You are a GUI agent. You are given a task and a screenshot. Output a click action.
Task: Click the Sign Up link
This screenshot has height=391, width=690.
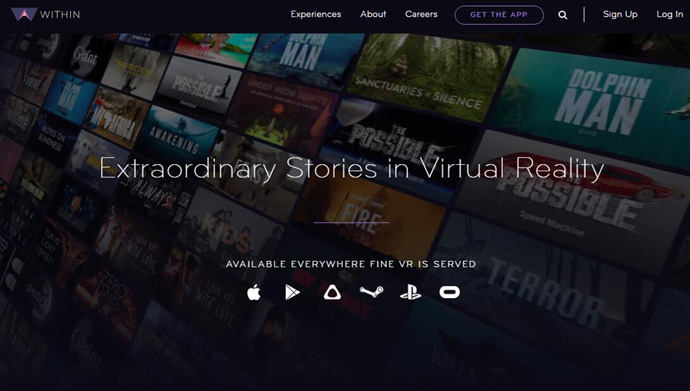click(x=620, y=14)
